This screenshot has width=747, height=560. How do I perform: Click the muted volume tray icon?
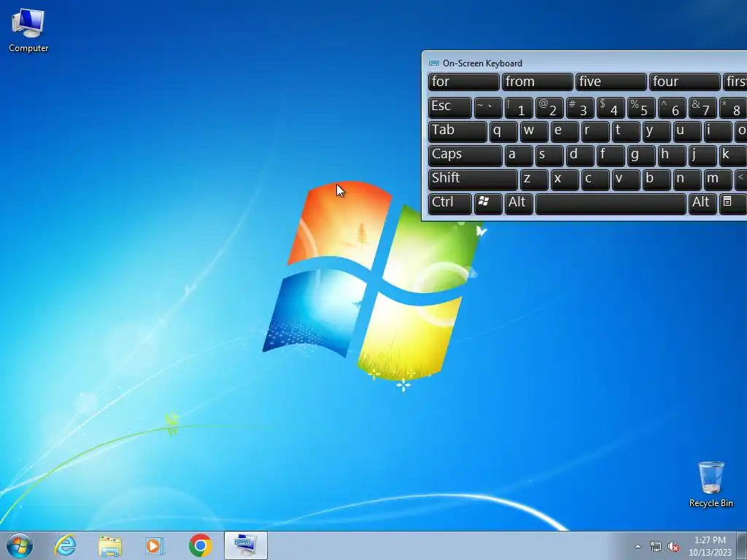(673, 546)
